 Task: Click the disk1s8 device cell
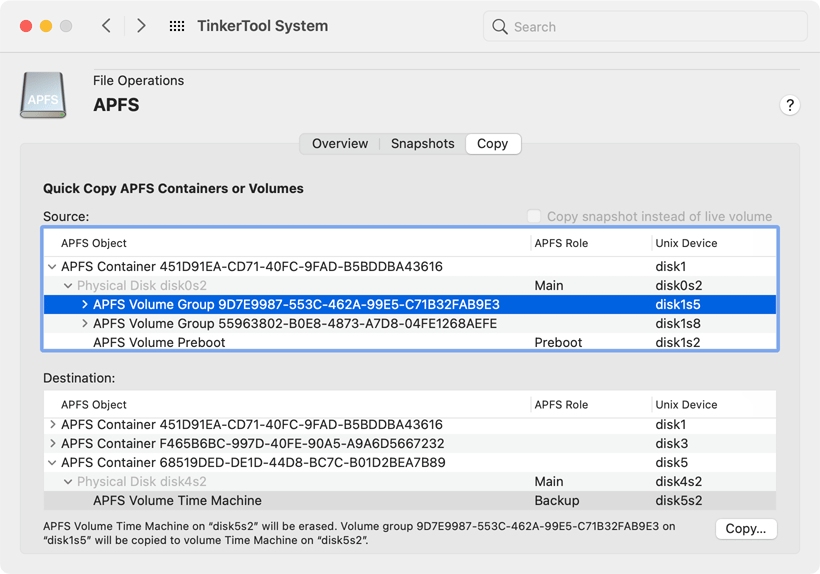point(678,324)
